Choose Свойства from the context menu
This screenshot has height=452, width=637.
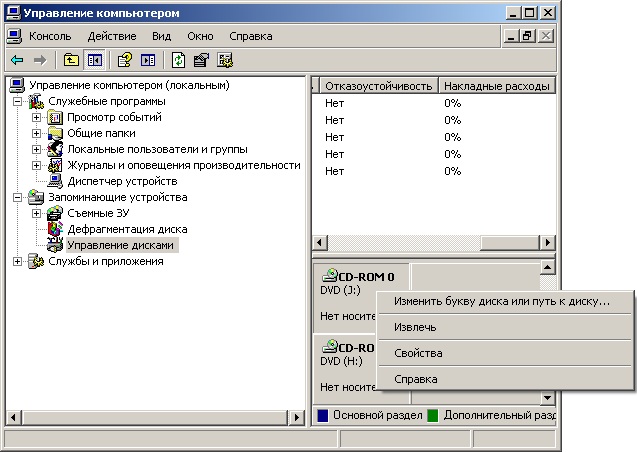[418, 353]
